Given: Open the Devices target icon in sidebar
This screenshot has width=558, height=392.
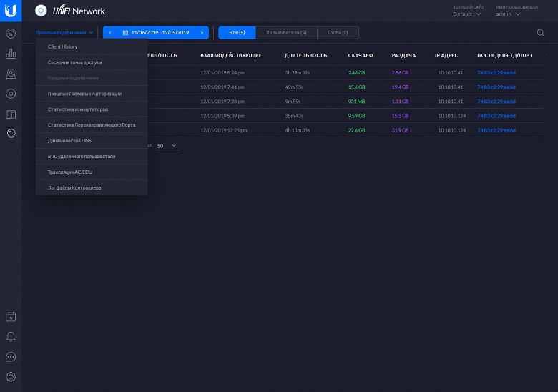Looking at the screenshot, I should point(11,93).
